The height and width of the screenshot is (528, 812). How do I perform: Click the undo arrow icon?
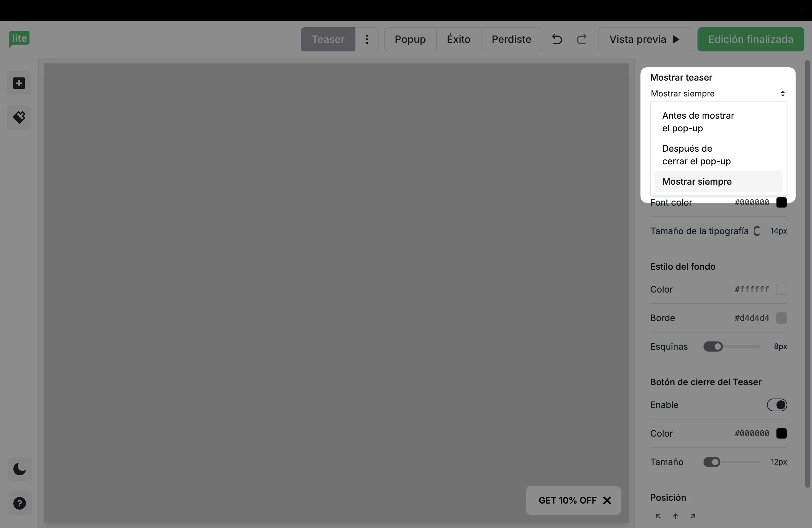point(557,39)
